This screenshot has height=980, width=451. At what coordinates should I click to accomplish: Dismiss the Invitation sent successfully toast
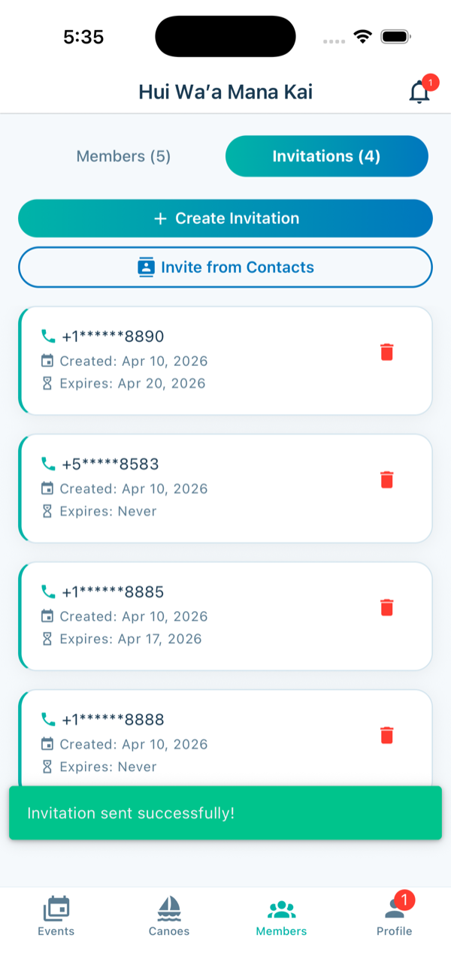(225, 813)
